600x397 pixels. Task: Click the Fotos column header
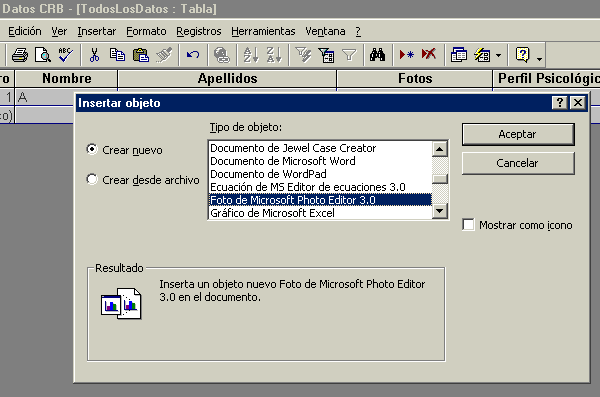click(x=415, y=78)
